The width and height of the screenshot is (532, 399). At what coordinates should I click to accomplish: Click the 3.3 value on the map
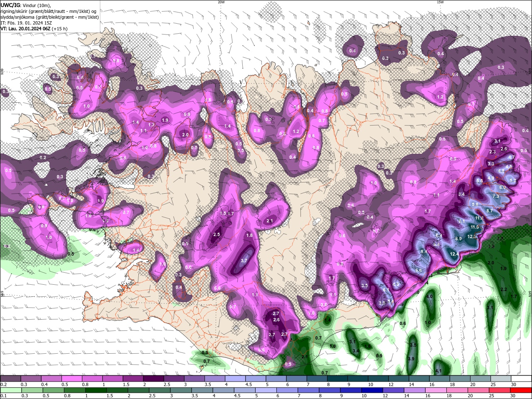[490, 164]
